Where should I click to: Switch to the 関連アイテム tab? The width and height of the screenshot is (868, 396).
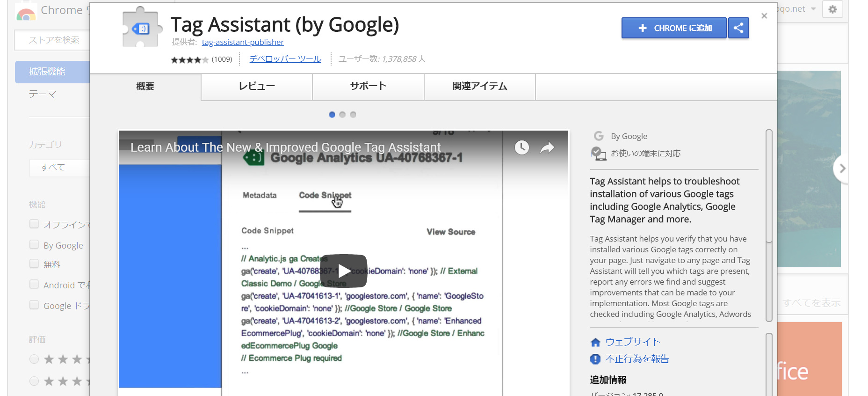(x=480, y=87)
